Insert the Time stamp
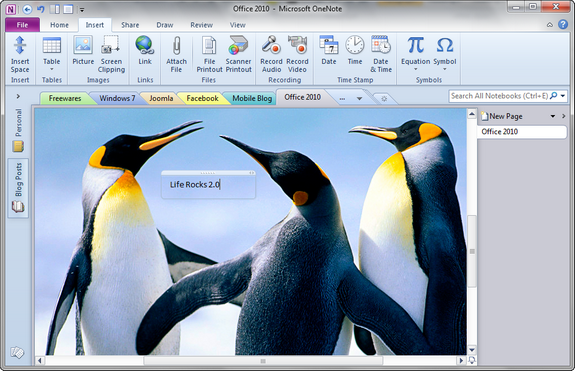This screenshot has height=371, width=575. tap(355, 51)
